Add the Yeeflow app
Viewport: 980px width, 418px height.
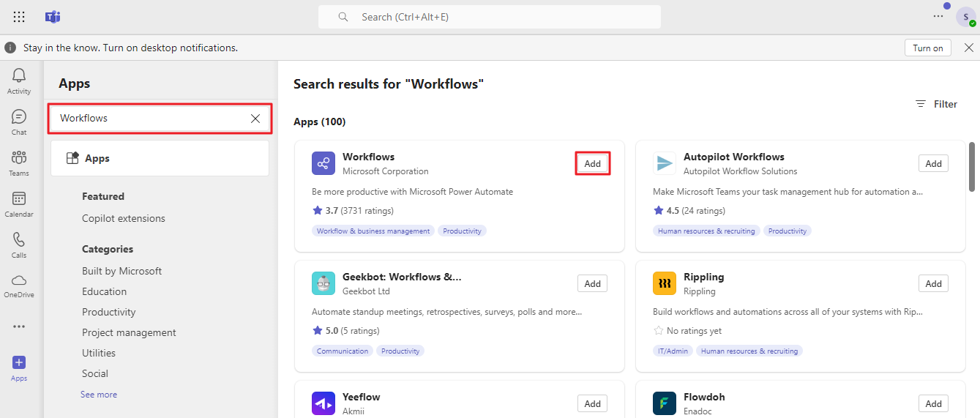(x=593, y=403)
